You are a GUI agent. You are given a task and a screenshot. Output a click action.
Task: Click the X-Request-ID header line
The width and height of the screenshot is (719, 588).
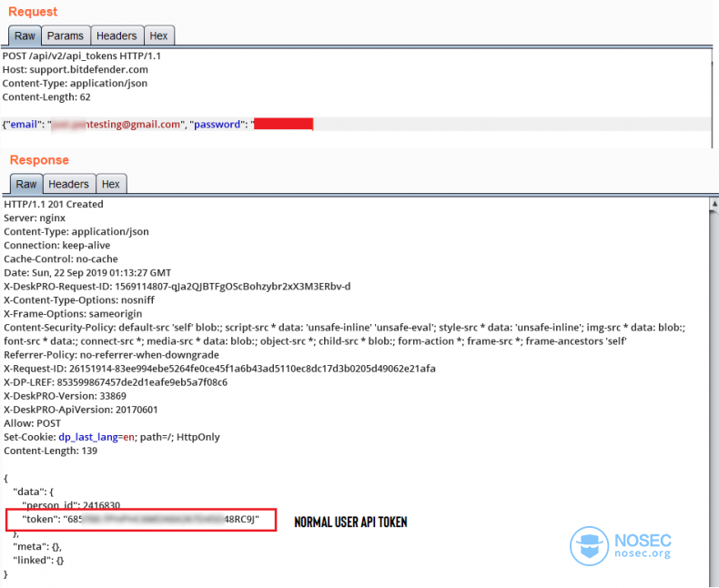(x=219, y=369)
